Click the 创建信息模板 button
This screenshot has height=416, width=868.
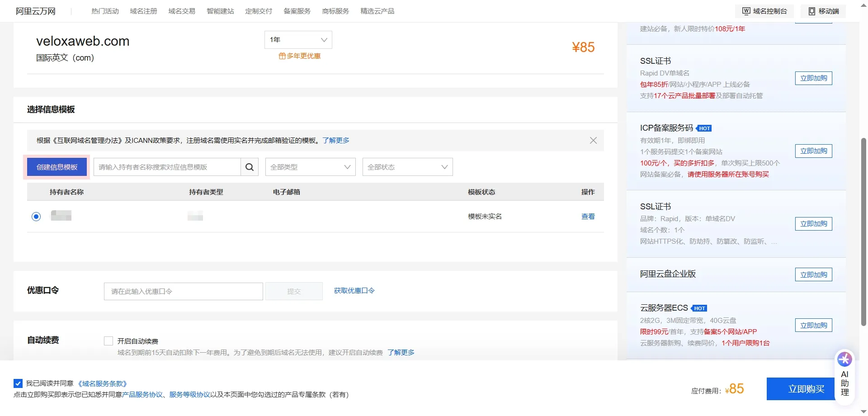point(57,167)
